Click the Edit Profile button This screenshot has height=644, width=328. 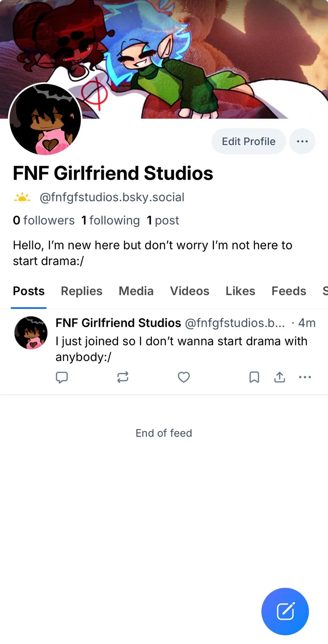point(249,141)
